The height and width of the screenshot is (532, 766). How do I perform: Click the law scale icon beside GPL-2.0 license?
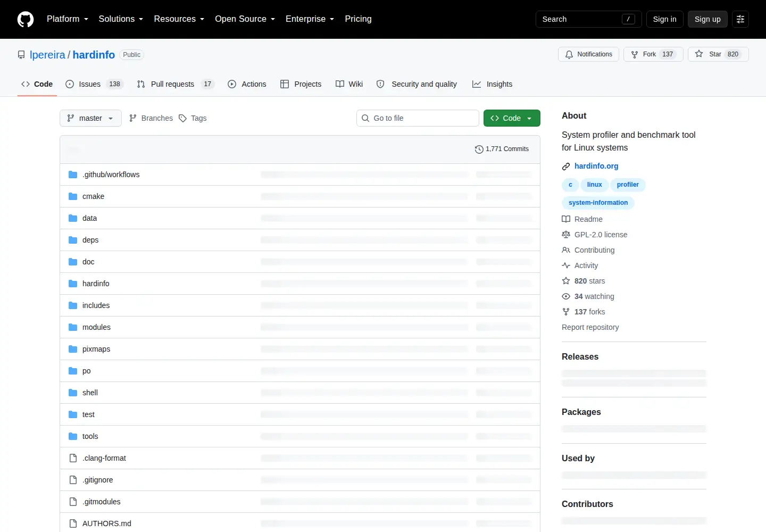coord(566,235)
